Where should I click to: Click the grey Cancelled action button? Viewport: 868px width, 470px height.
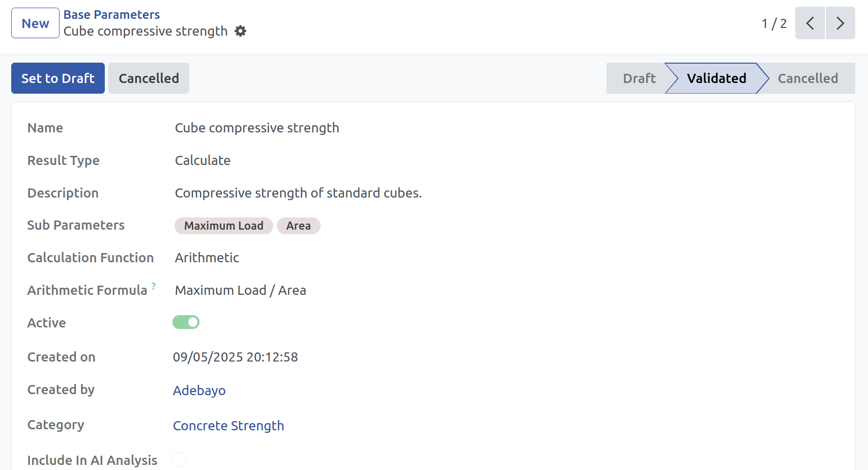(x=149, y=78)
